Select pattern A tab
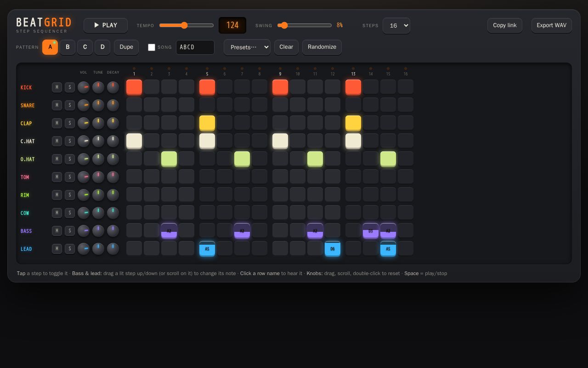The image size is (588, 368). [x=50, y=47]
